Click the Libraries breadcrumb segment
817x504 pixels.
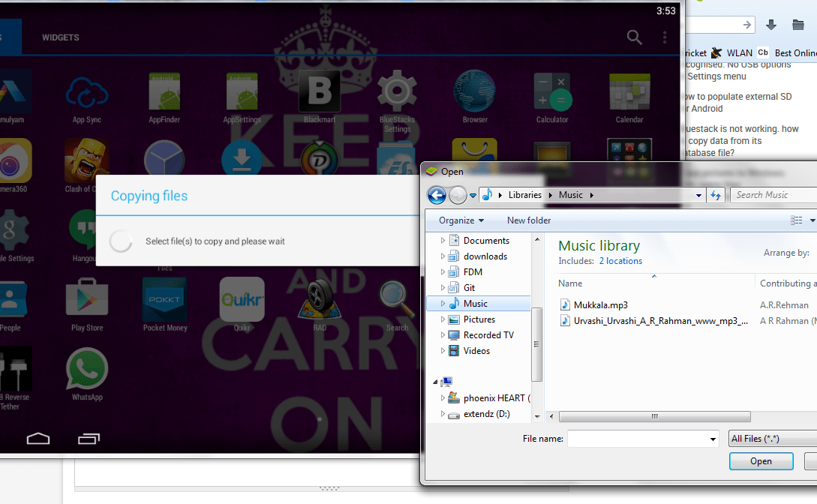(524, 195)
